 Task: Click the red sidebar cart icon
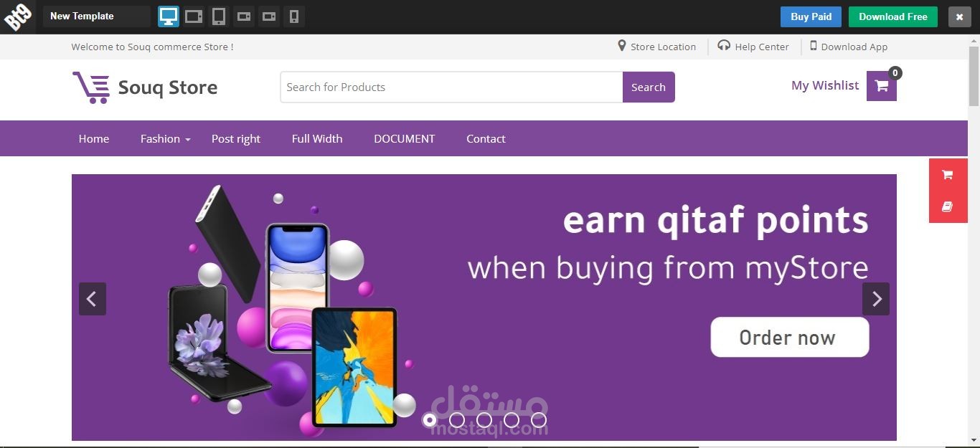point(947,175)
